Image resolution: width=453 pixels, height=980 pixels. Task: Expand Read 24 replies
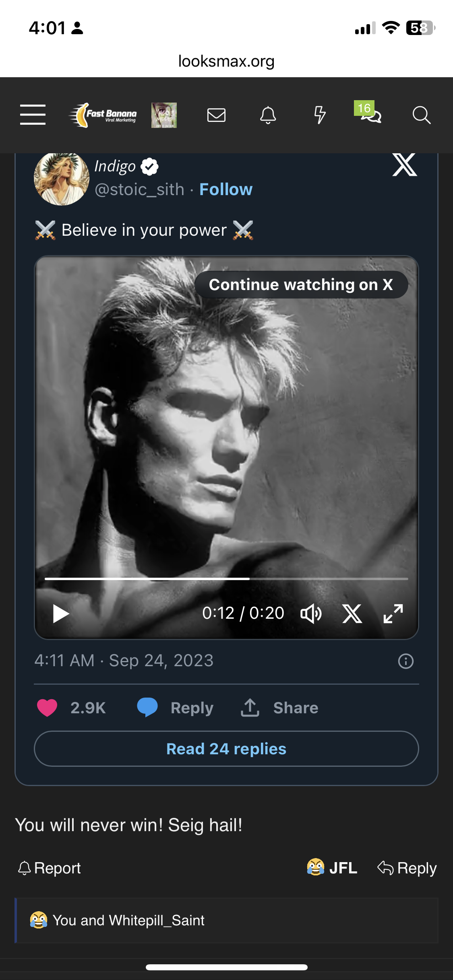[x=226, y=749]
